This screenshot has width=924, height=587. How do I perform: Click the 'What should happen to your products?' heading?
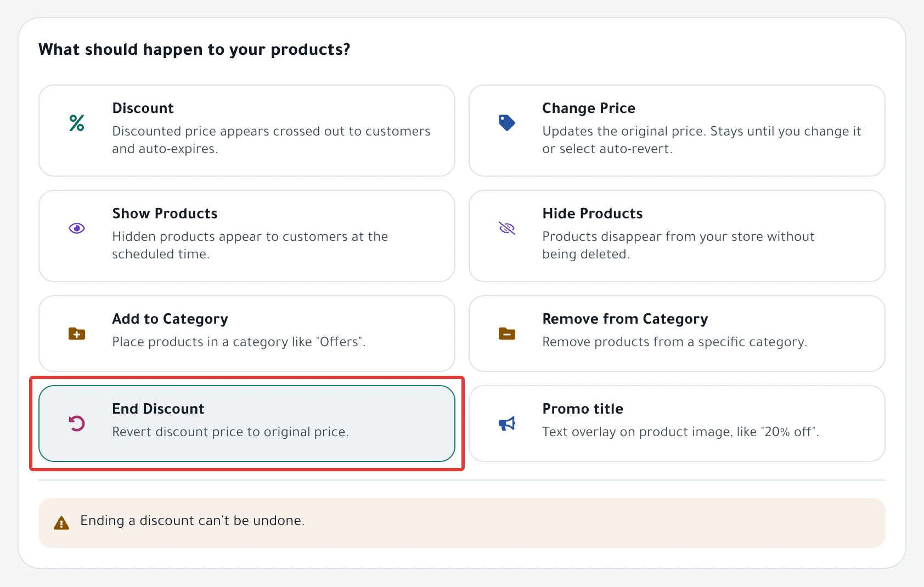194,50
